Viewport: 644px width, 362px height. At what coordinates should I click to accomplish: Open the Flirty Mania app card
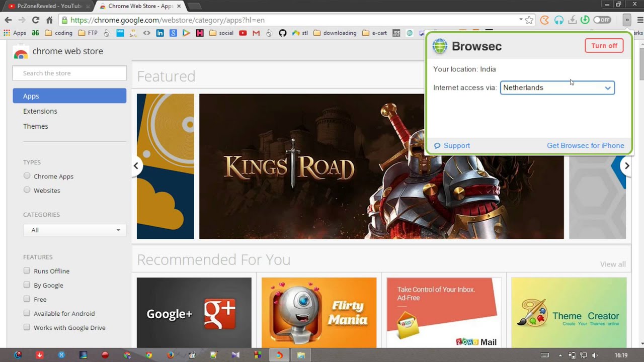point(319,313)
